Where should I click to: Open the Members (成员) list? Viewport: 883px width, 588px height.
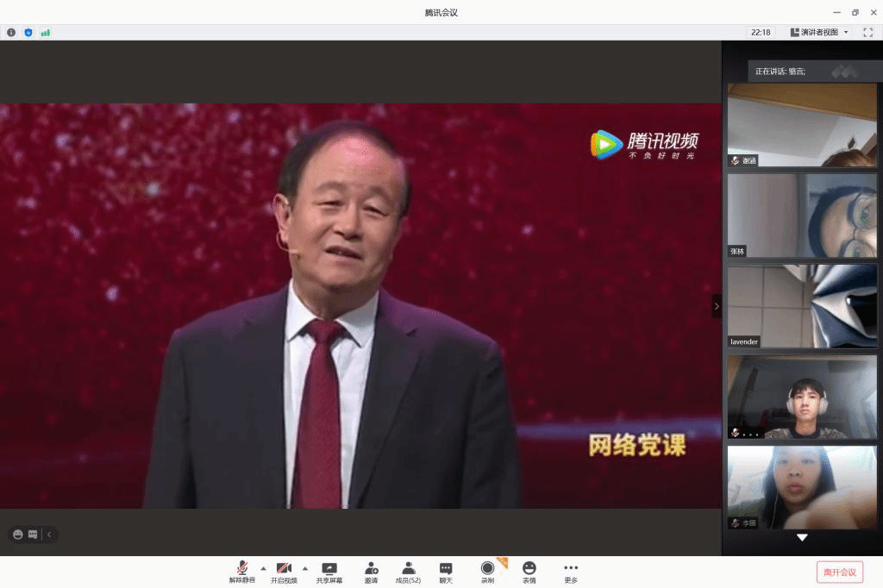tap(408, 572)
